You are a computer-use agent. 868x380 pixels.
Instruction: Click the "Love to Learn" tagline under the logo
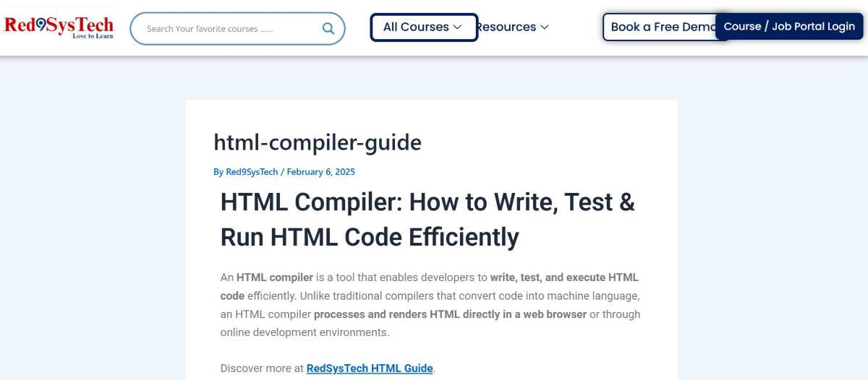pos(93,36)
